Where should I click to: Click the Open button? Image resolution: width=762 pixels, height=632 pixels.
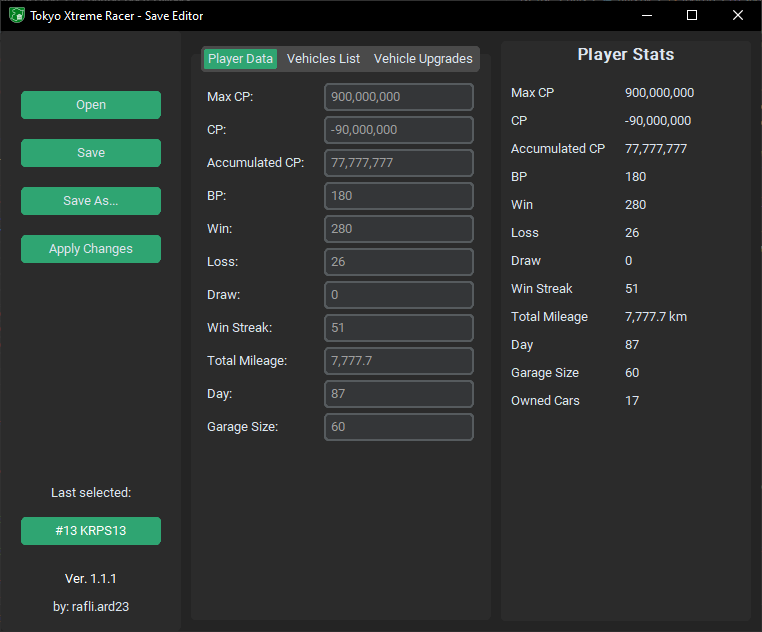tap(91, 105)
